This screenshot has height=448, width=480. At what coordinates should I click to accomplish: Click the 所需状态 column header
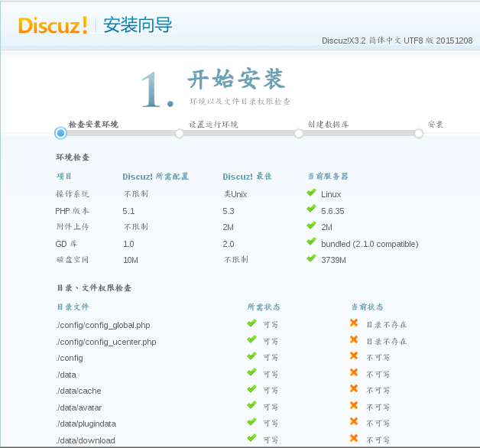coord(264,307)
